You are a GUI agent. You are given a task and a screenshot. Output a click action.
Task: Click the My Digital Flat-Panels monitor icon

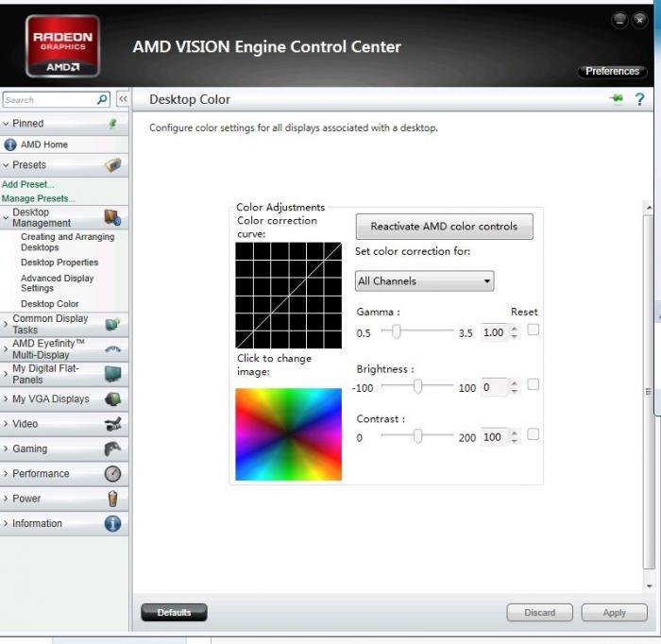tap(112, 374)
